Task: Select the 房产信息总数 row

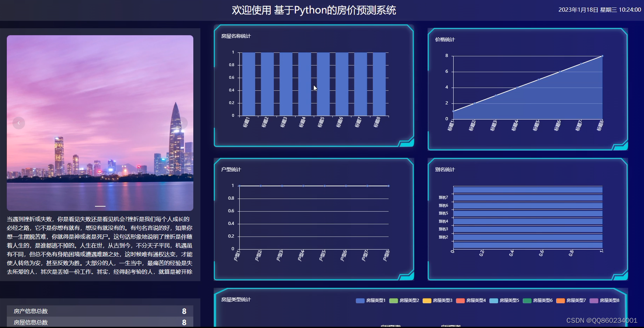Action: coord(100,311)
